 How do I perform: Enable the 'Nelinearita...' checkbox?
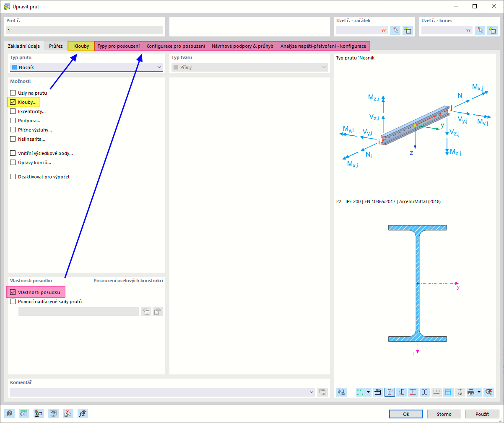pyautogui.click(x=13, y=139)
